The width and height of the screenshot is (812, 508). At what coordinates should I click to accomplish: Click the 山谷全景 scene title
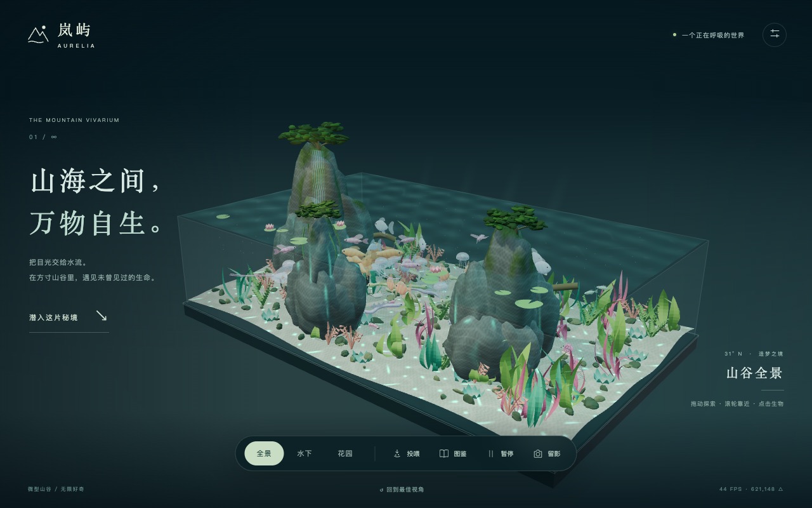[x=755, y=373]
